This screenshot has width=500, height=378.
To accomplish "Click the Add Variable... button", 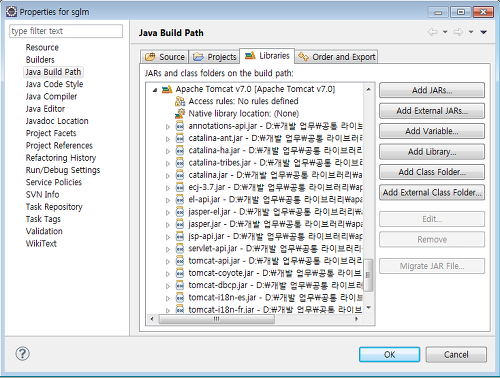I will coord(432,131).
